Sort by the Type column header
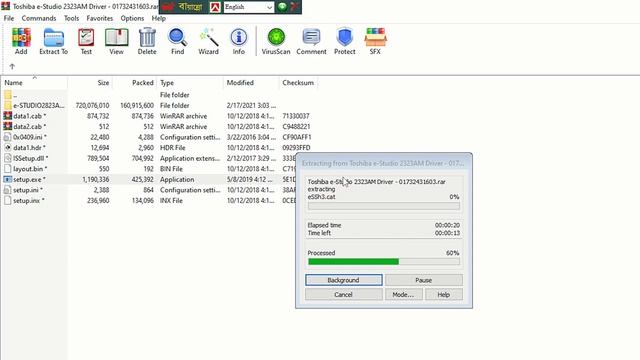This screenshot has height=360, width=640. pos(190,82)
